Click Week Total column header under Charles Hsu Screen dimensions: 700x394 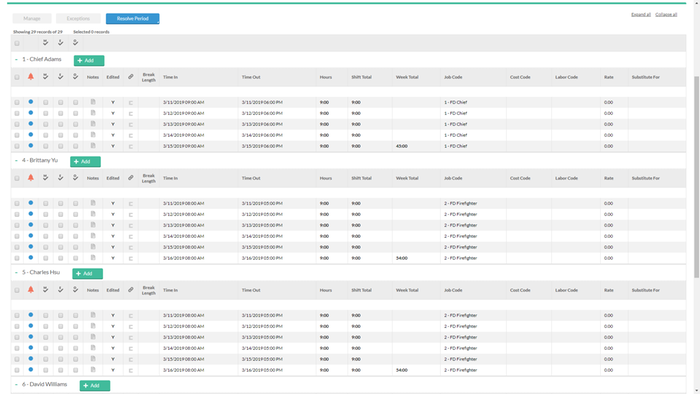(x=407, y=290)
